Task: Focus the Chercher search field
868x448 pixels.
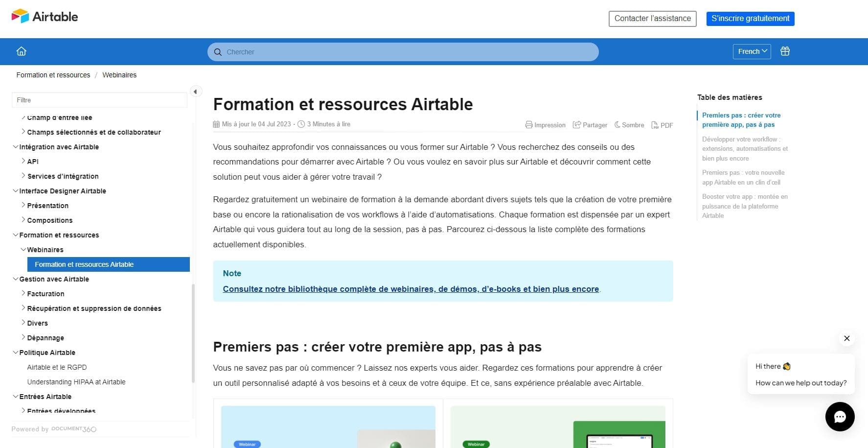Action: click(x=403, y=52)
